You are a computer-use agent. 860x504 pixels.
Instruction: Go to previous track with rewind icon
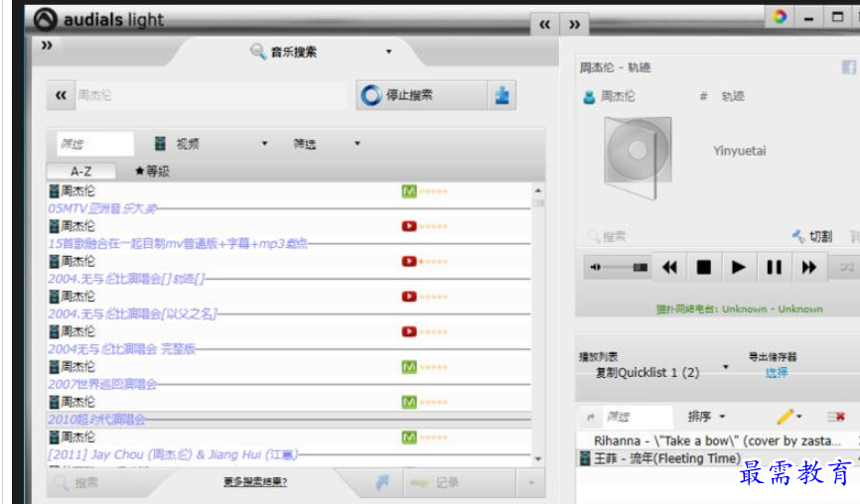coord(669,267)
